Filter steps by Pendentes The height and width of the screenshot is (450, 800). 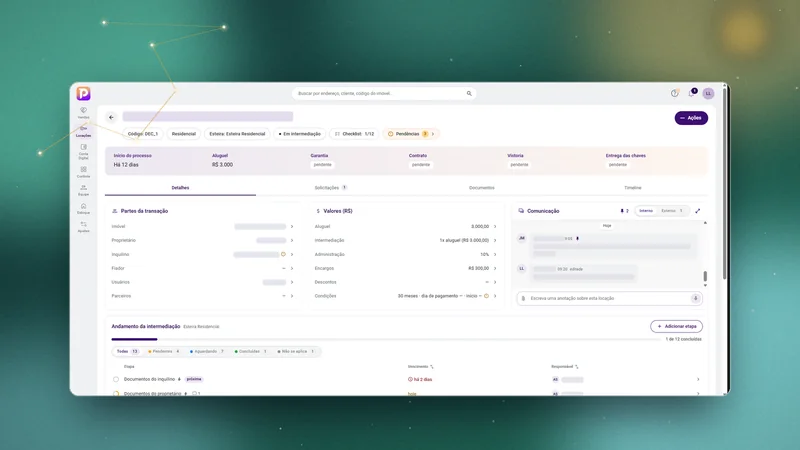tap(164, 352)
